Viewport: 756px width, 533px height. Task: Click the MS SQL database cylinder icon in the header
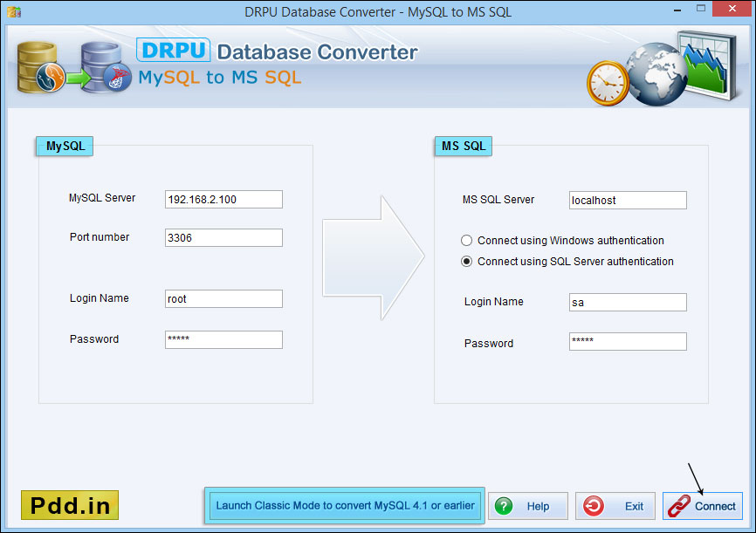click(107, 67)
